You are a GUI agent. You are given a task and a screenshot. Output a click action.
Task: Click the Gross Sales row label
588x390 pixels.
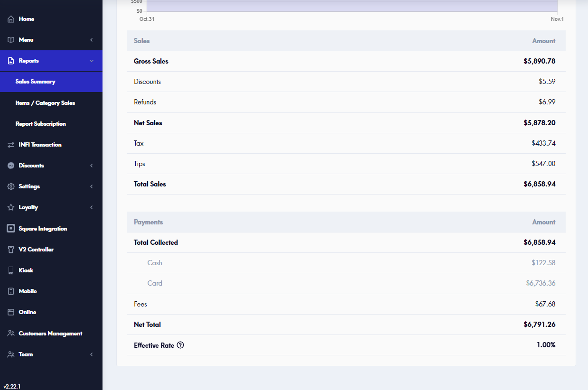tap(151, 61)
